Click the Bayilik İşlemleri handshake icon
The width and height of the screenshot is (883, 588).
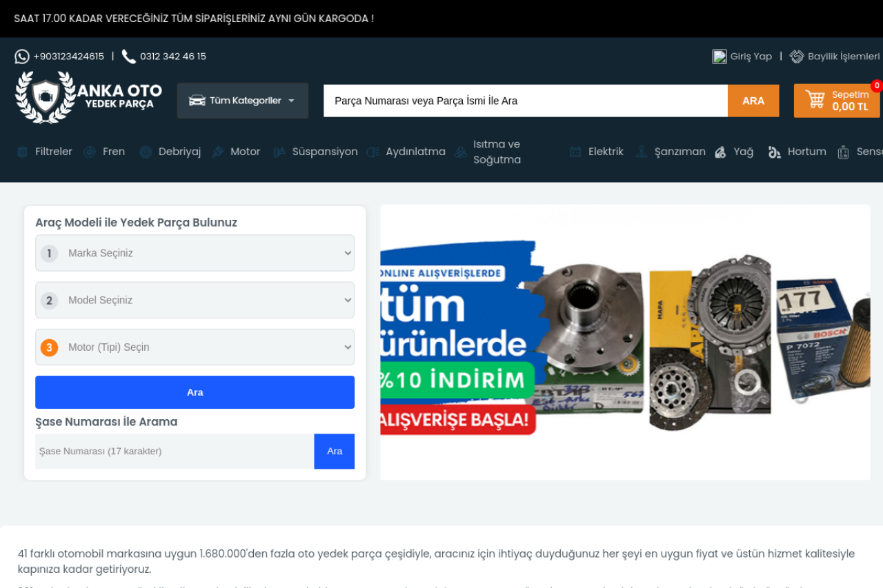click(x=797, y=57)
